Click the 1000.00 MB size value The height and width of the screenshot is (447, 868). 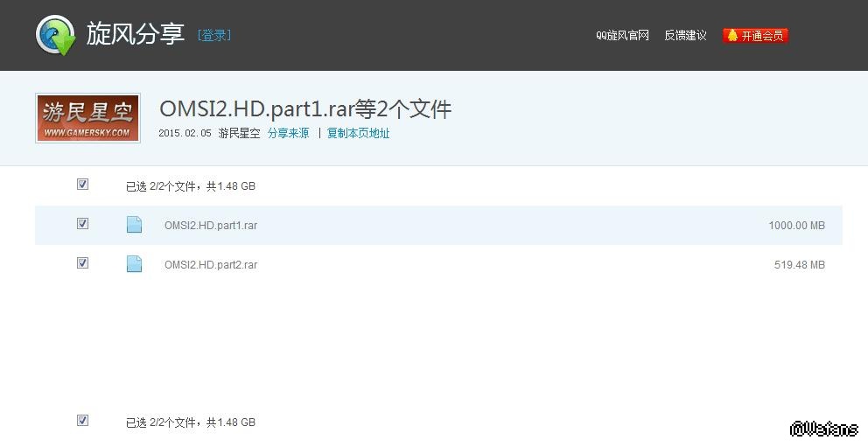(796, 226)
